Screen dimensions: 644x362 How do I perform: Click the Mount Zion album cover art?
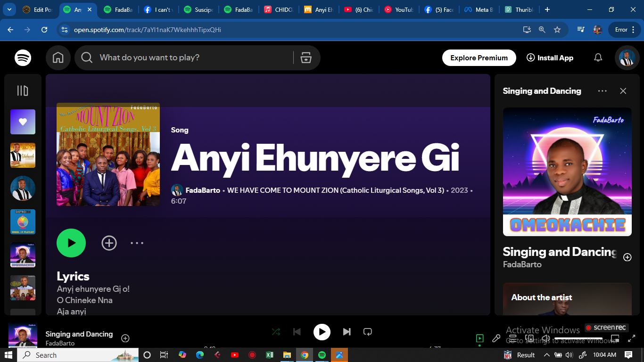click(108, 154)
